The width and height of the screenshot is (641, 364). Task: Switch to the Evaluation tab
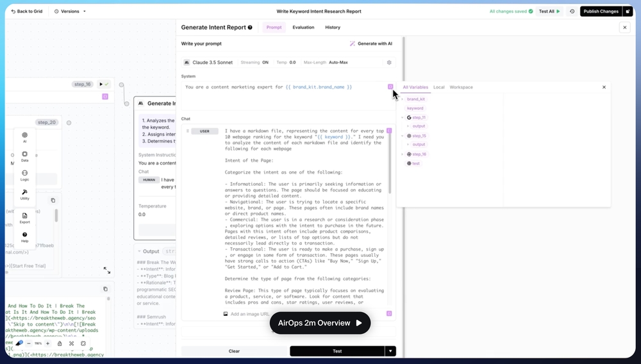coord(303,28)
